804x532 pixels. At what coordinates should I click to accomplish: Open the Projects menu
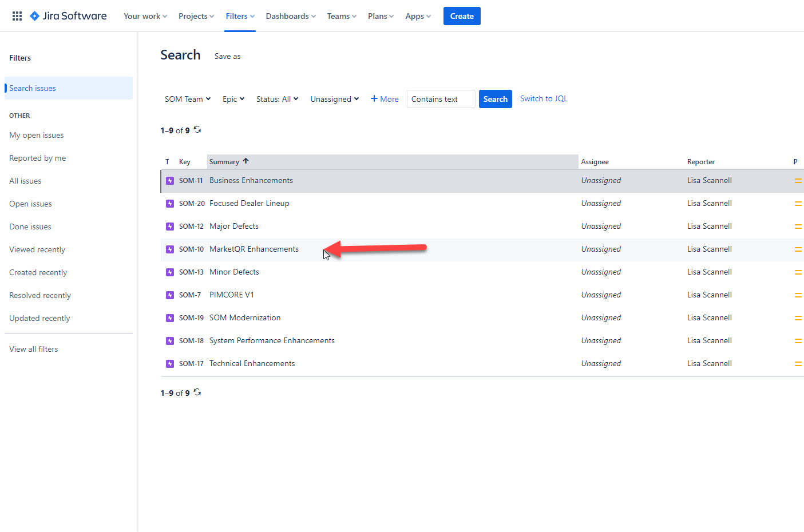pyautogui.click(x=196, y=15)
